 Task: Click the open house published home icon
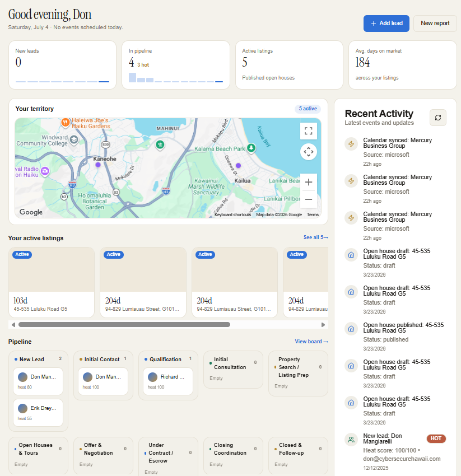click(x=351, y=329)
